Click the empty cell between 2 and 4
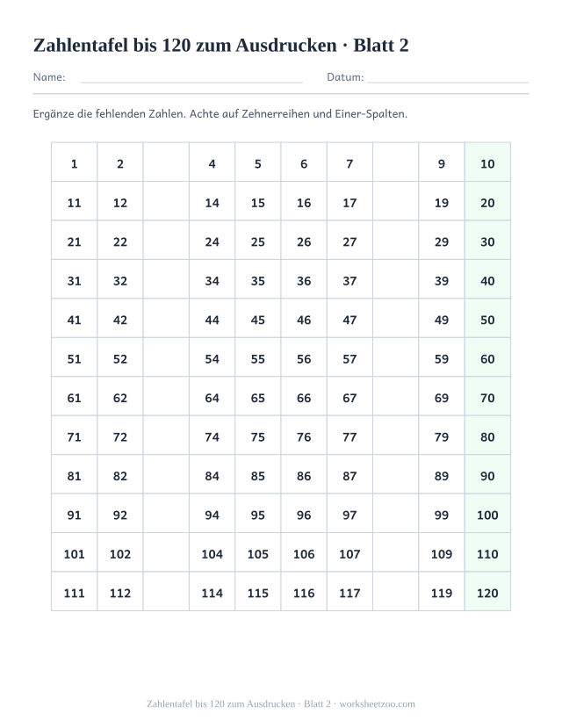562x728 pixels. point(166,162)
